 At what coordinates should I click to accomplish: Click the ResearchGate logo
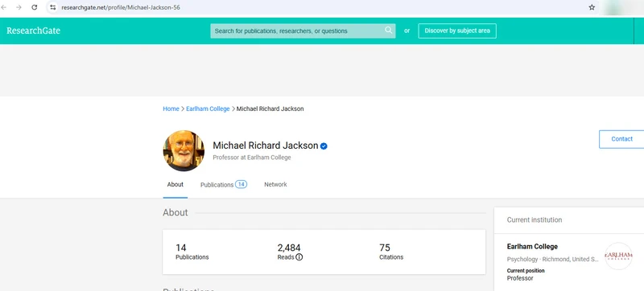point(33,31)
